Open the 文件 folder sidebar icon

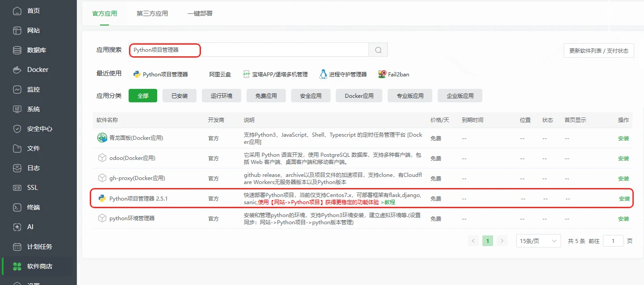point(17,148)
